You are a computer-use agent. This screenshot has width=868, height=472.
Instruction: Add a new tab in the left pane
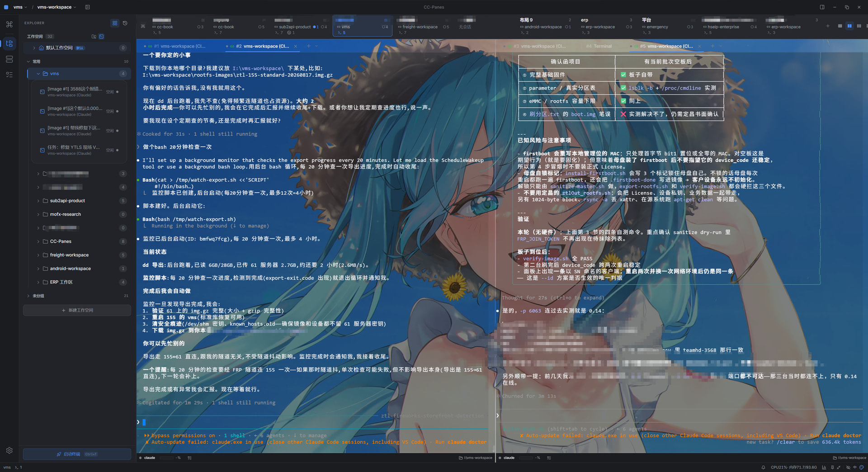point(309,46)
